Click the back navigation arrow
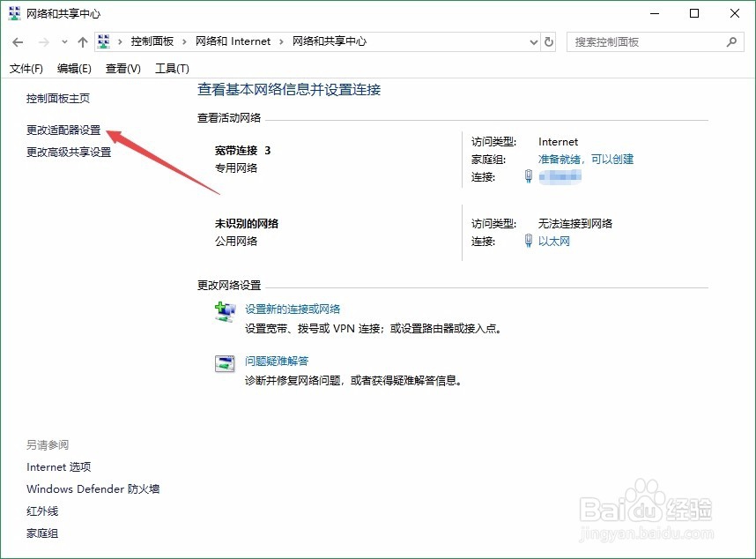The image size is (756, 559). click(18, 41)
